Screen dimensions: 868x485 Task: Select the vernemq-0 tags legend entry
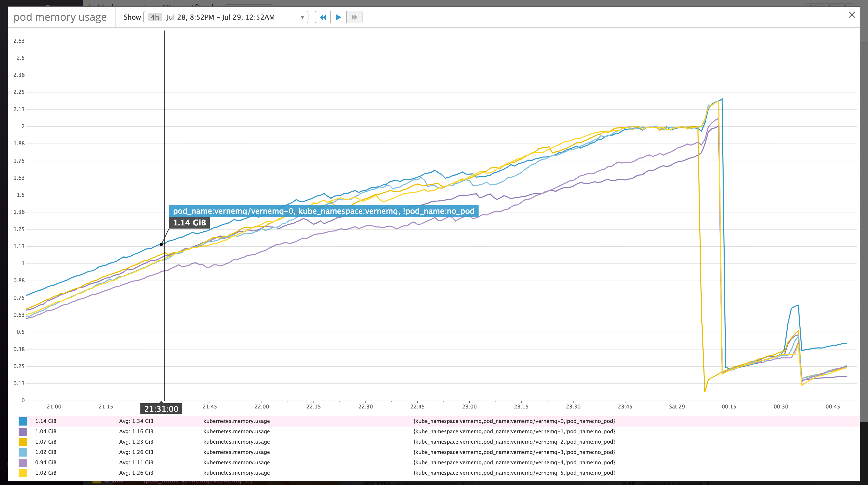514,421
